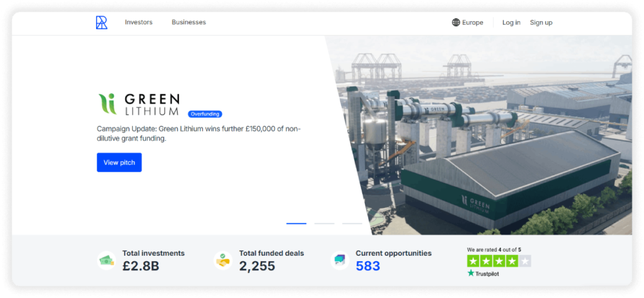Image resolution: width=644 pixels, height=298 pixels.
Task: Click the 583 current opportunities number
Action: click(368, 266)
